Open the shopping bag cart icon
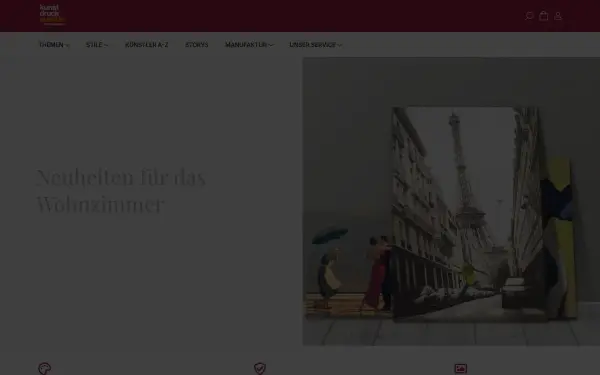600x375 pixels. [x=543, y=16]
